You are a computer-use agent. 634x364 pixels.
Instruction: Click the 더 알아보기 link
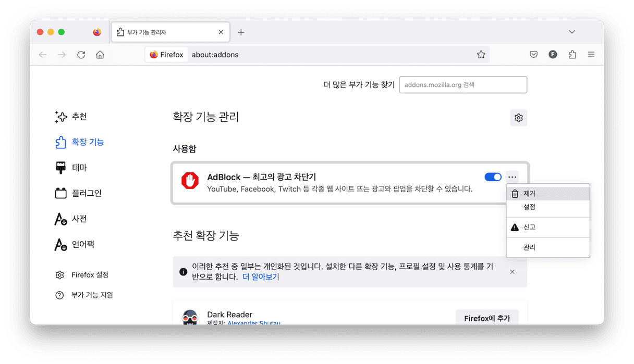pos(261,277)
